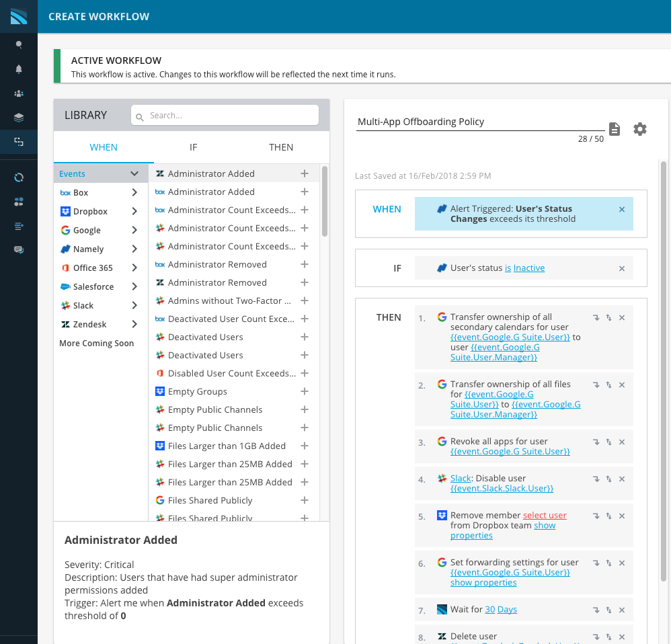Click the circular sync sidebar icon
This screenshot has width=671, height=644.
(19, 177)
